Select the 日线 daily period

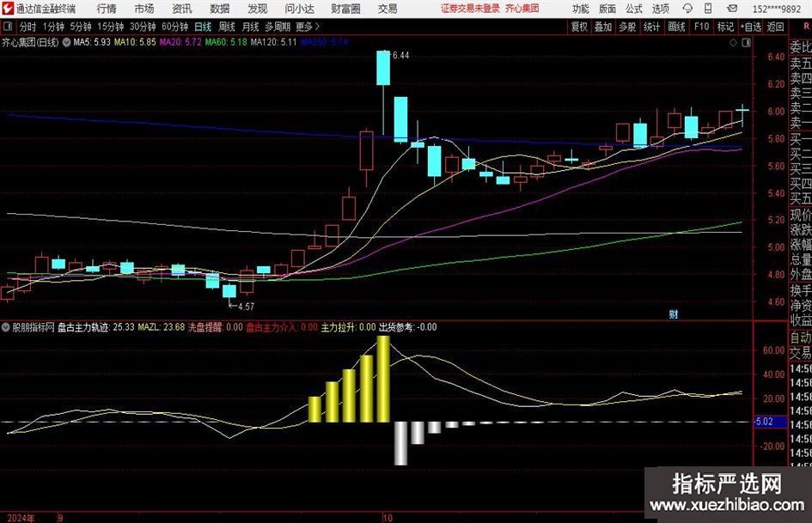pyautogui.click(x=203, y=27)
